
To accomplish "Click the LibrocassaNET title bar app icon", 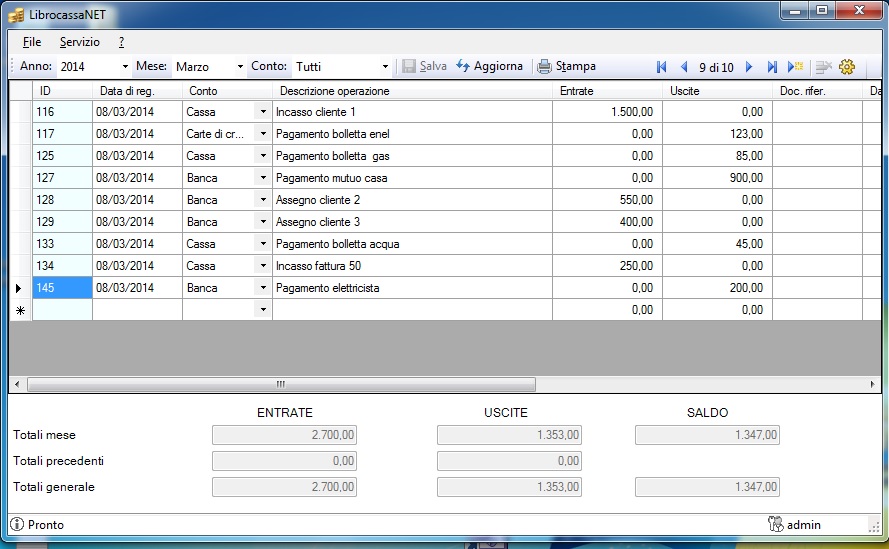I will (x=16, y=15).
